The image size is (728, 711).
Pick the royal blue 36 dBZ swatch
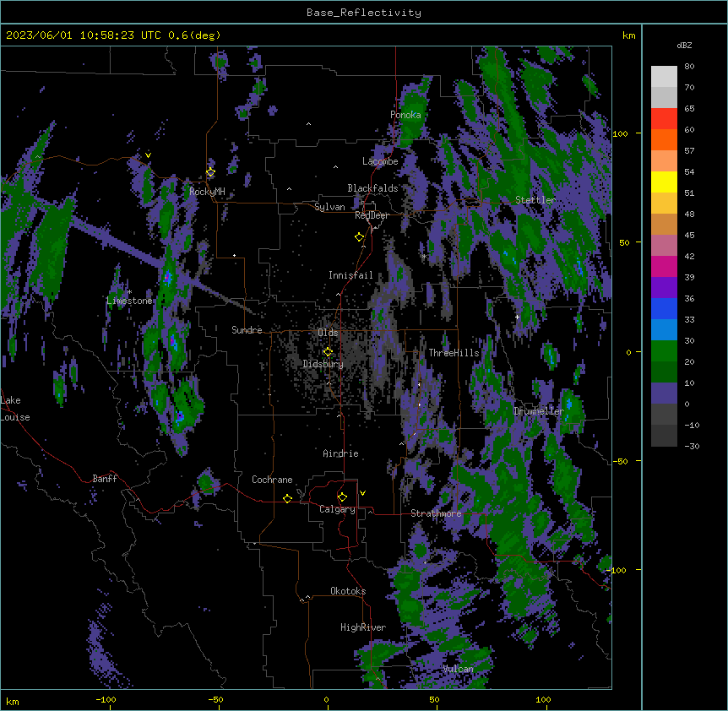(664, 308)
